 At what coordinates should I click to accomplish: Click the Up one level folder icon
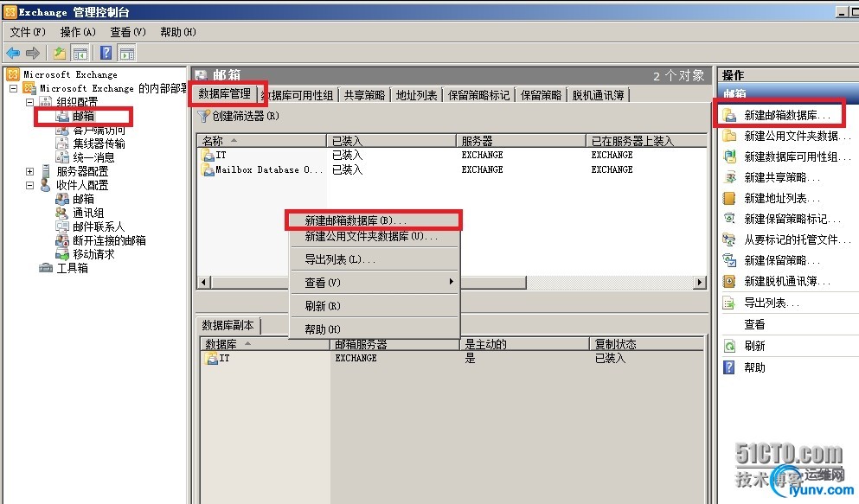(60, 53)
